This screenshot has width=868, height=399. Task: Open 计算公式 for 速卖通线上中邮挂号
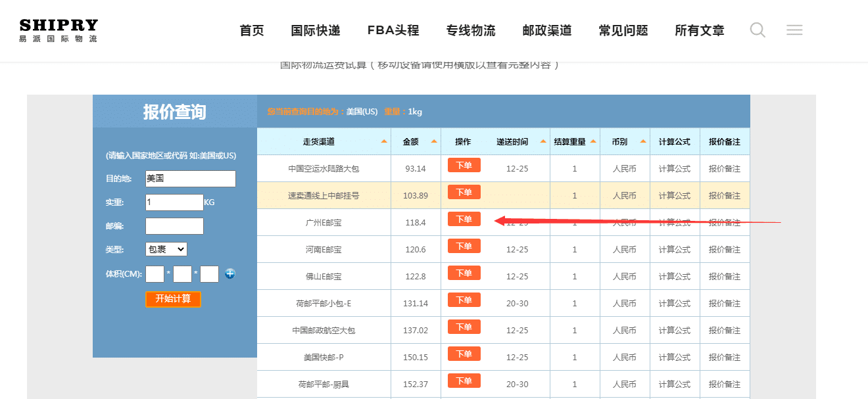click(675, 196)
